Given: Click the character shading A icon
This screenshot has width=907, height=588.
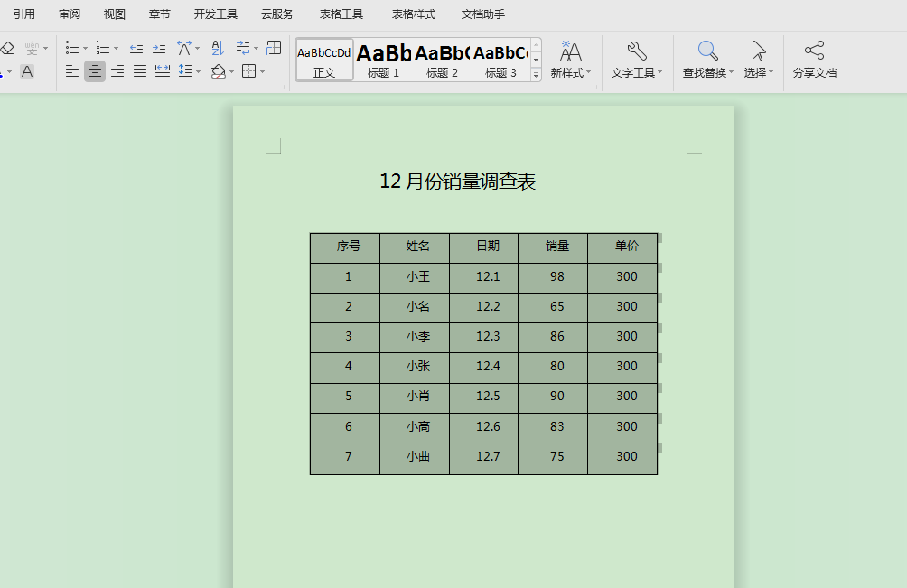Looking at the screenshot, I should click(x=27, y=70).
